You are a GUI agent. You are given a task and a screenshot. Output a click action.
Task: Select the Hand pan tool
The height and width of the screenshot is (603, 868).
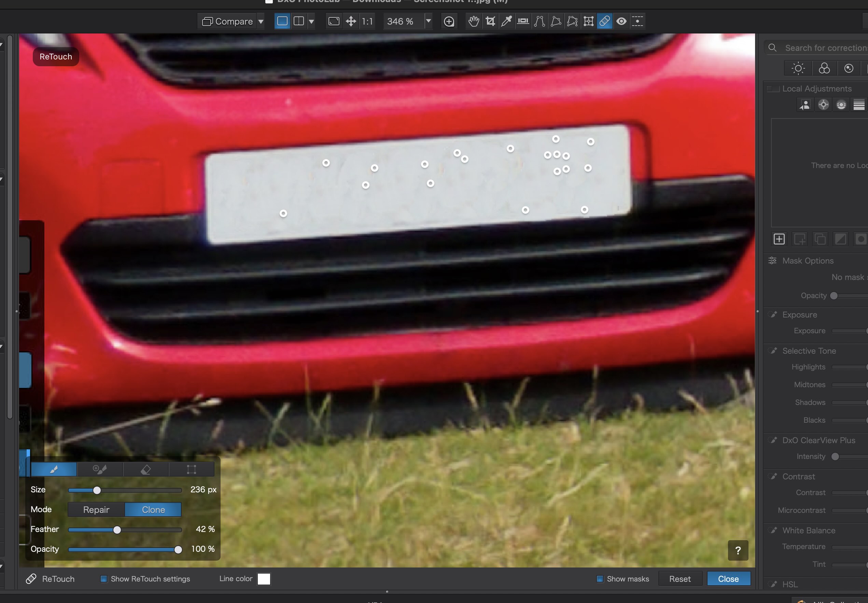pos(474,21)
